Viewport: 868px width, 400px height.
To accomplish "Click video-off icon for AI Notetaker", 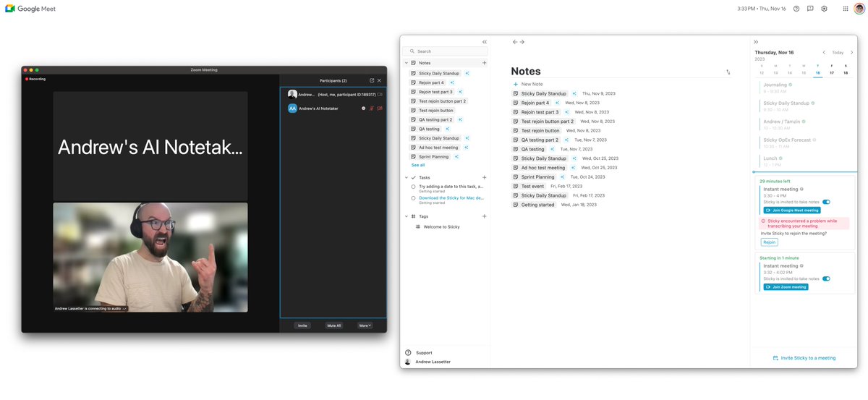I will click(380, 108).
